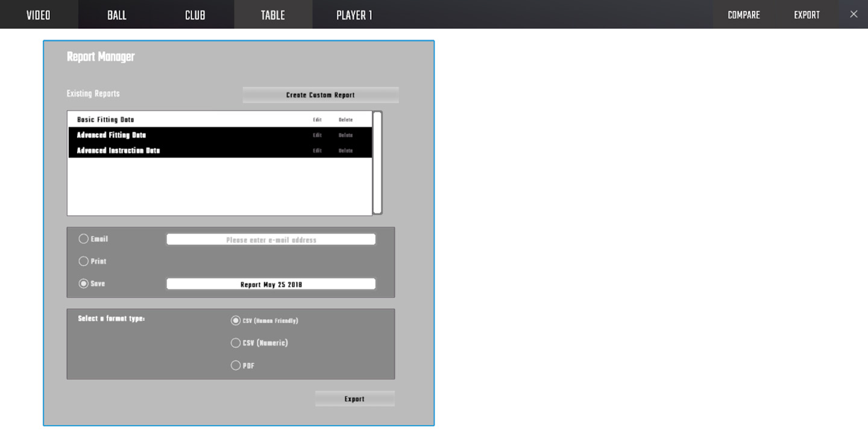
Task: Click the Create Custom Report button
Action: 321,95
